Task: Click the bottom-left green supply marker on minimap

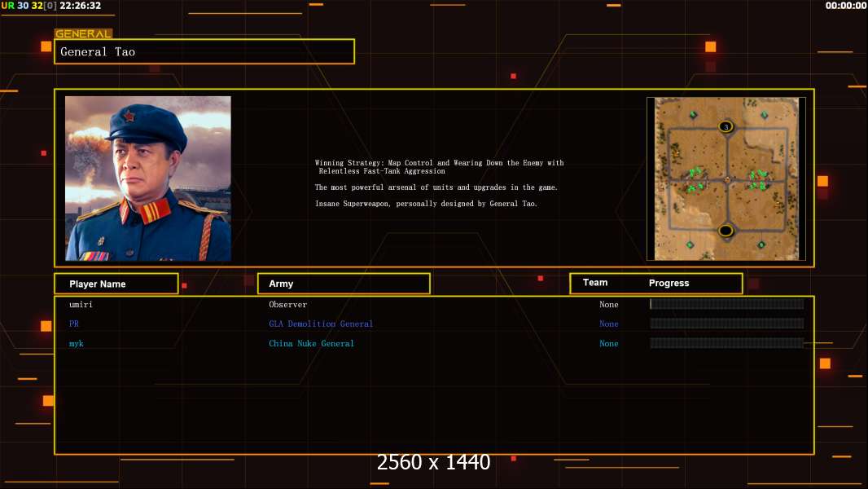Action: pyautogui.click(x=690, y=244)
